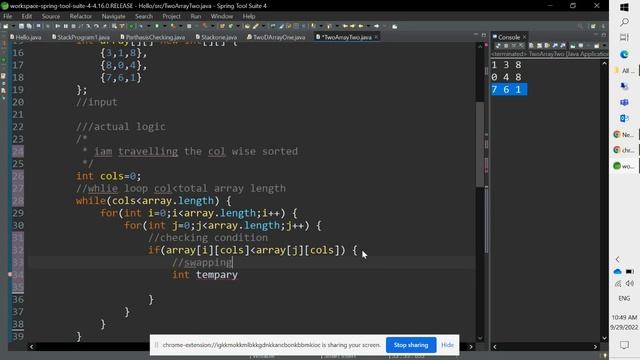Click the Stop sharing button
640x360 pixels.
tap(411, 345)
